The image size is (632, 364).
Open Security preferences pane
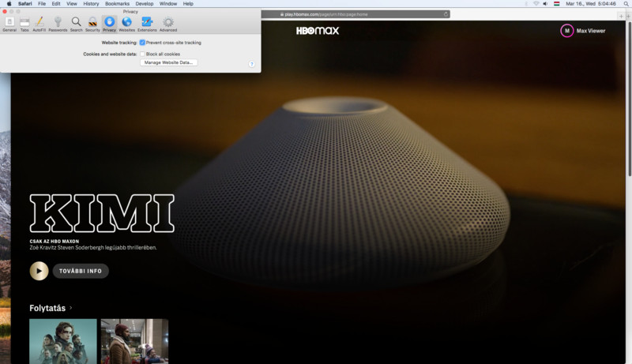[x=92, y=24]
